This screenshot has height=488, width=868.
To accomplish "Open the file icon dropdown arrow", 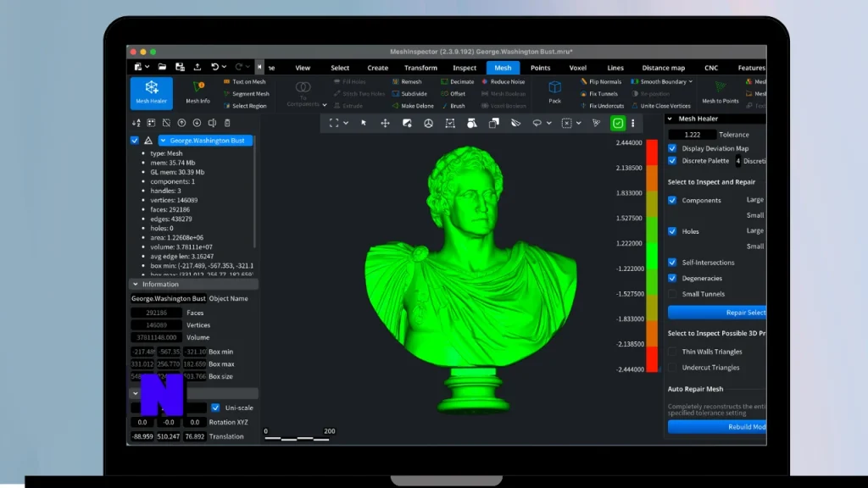I will pos(147,67).
